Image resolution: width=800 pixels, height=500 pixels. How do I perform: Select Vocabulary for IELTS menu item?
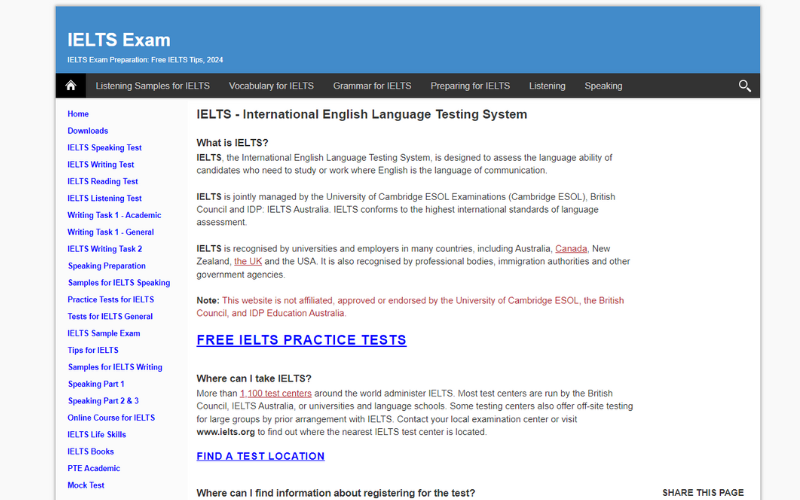pos(271,86)
